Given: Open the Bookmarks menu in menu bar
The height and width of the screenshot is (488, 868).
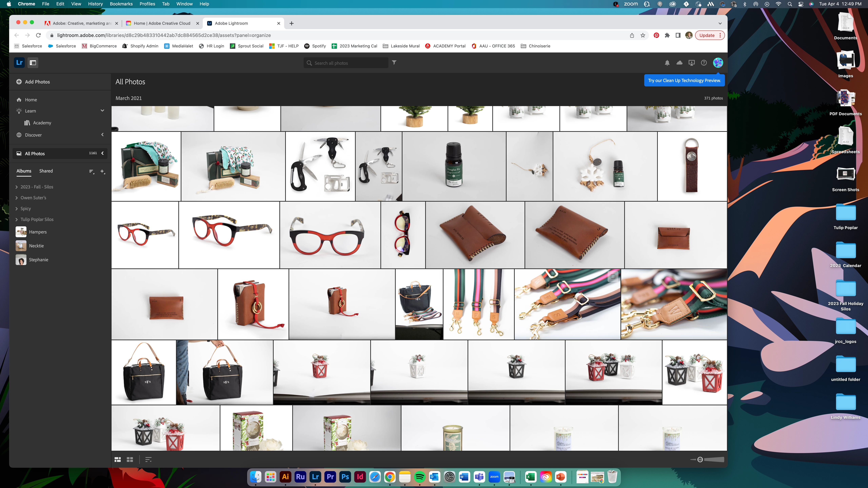Looking at the screenshot, I should pyautogui.click(x=121, y=4).
